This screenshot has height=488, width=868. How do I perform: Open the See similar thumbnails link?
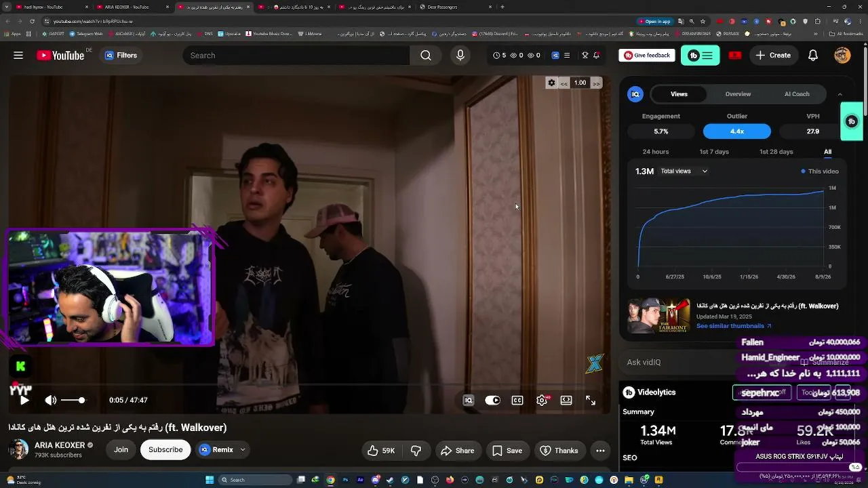733,326
